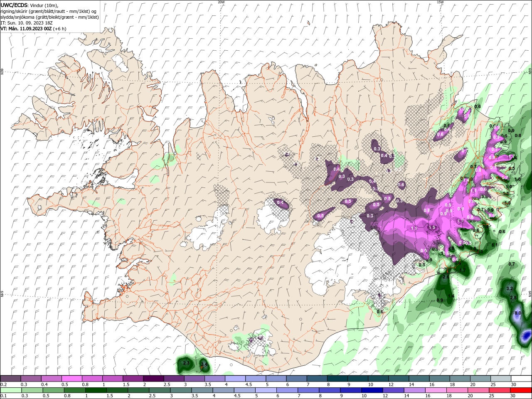Click the 8.0 rainfall value offshore
532x399 pixels.
(518, 313)
